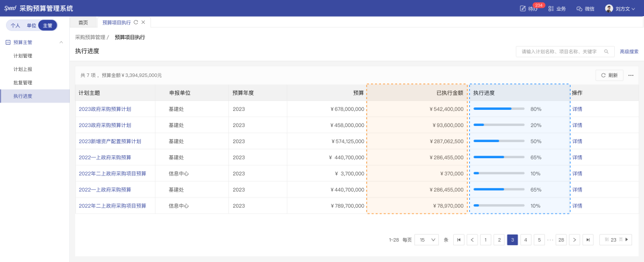Click the 计划主题 column header
The image size is (644, 262).
pos(116,93)
